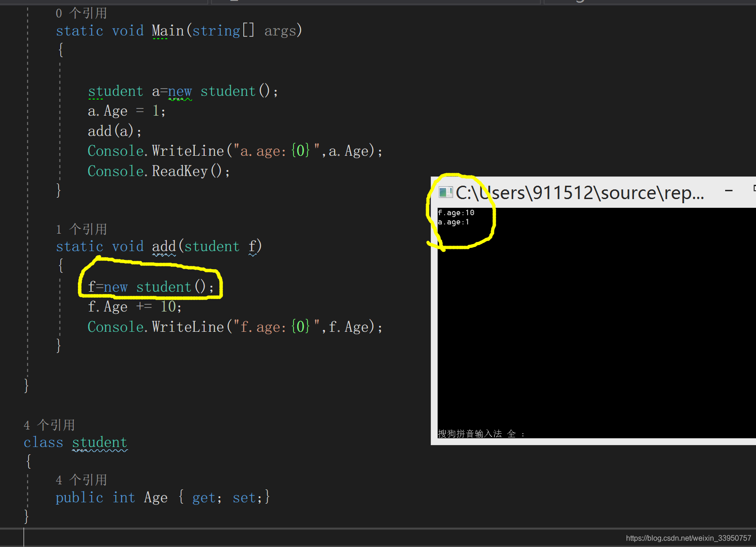Click the WriteLine "a.age:{0}" statement
Image resolution: width=756 pixels, height=547 pixels.
[x=235, y=151]
